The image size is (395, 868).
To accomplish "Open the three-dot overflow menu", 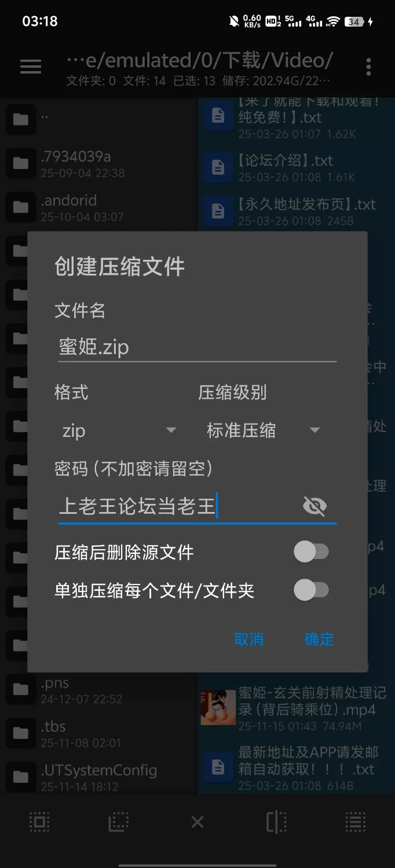I will [x=368, y=67].
